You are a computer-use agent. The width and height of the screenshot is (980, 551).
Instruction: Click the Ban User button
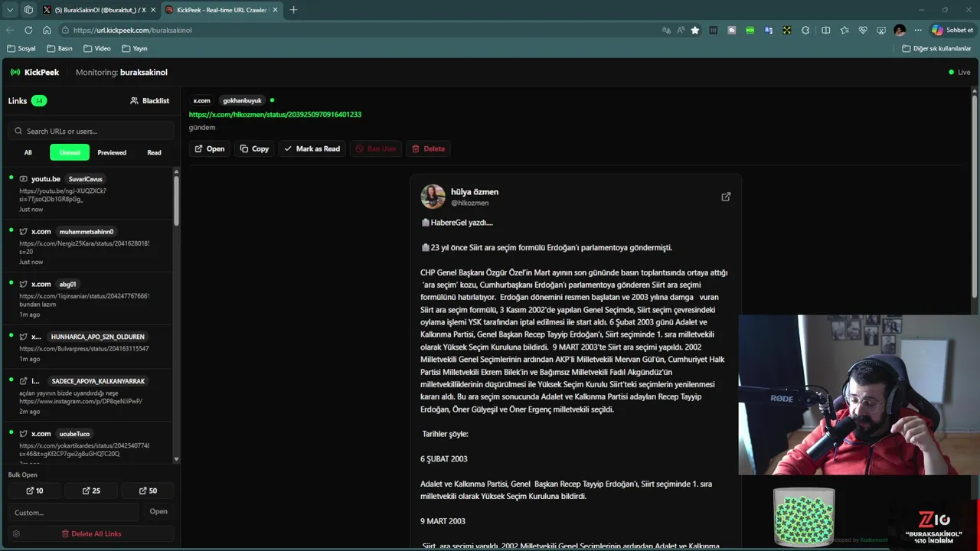click(x=376, y=148)
